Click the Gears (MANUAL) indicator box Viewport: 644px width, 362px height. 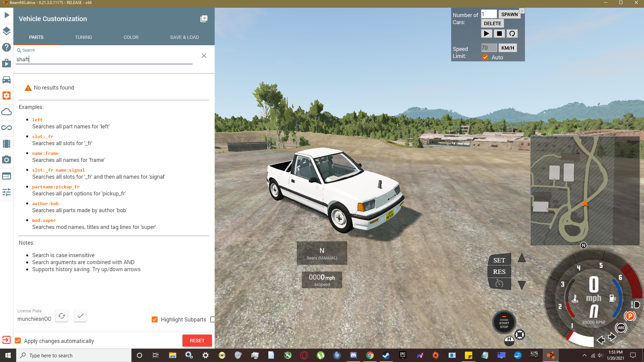322,253
